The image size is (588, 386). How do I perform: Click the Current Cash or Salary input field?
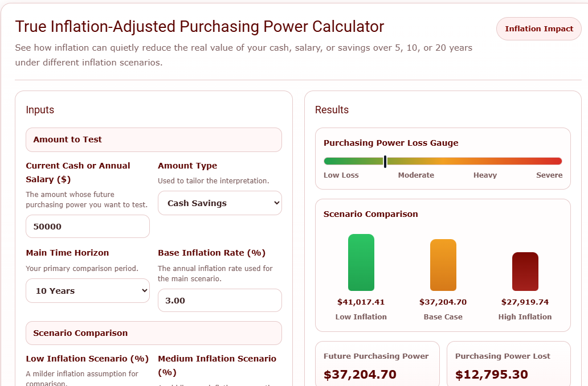click(88, 227)
